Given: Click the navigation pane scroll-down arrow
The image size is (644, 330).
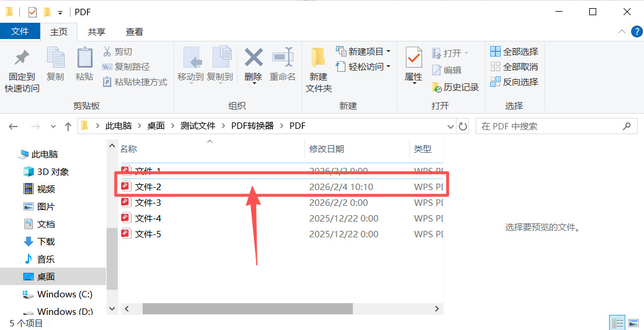Looking at the screenshot, I should click(112, 308).
